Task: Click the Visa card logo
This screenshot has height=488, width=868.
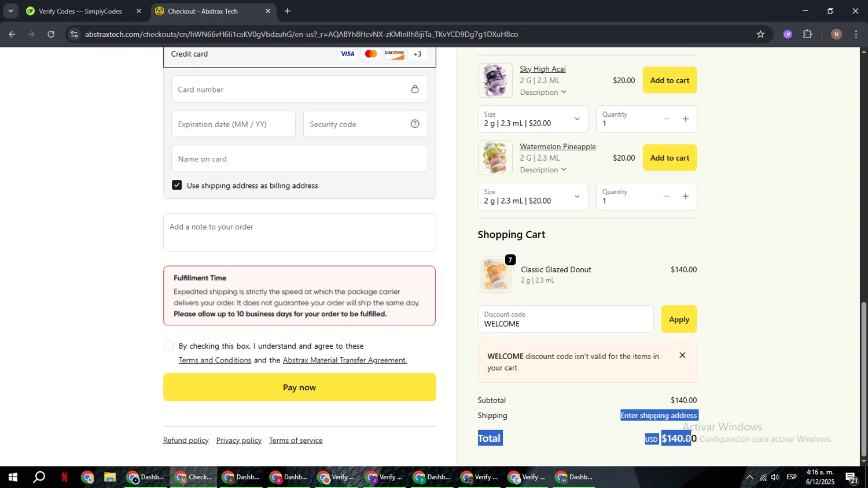Action: [x=347, y=54]
